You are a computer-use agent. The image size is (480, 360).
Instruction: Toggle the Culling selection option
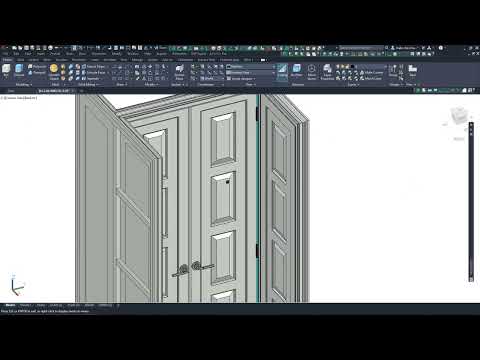tap(282, 71)
